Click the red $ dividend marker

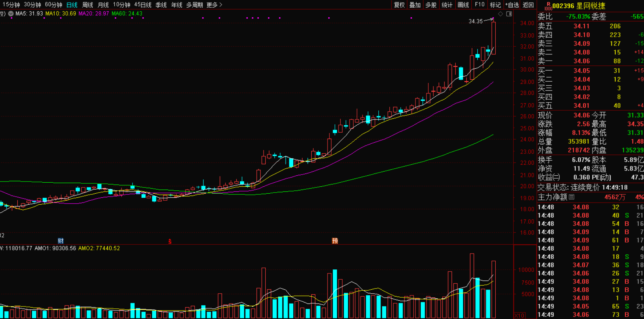(170, 241)
